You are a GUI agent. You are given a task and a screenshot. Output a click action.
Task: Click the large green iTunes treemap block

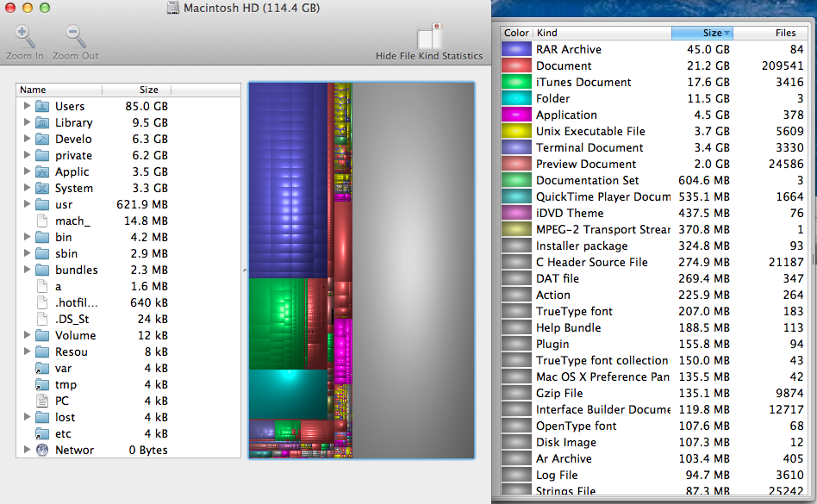point(278,324)
